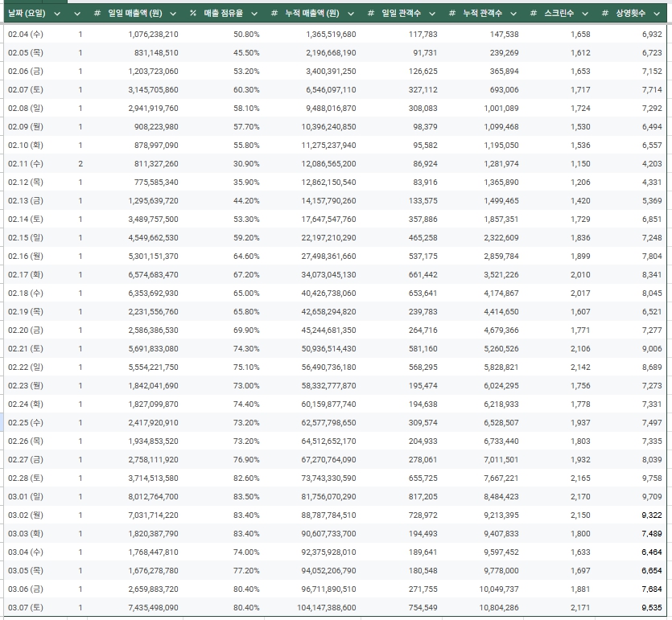Open the dropdown of the unnamed rank column
Image resolution: width=672 pixels, height=620 pixels.
pyautogui.click(x=77, y=14)
